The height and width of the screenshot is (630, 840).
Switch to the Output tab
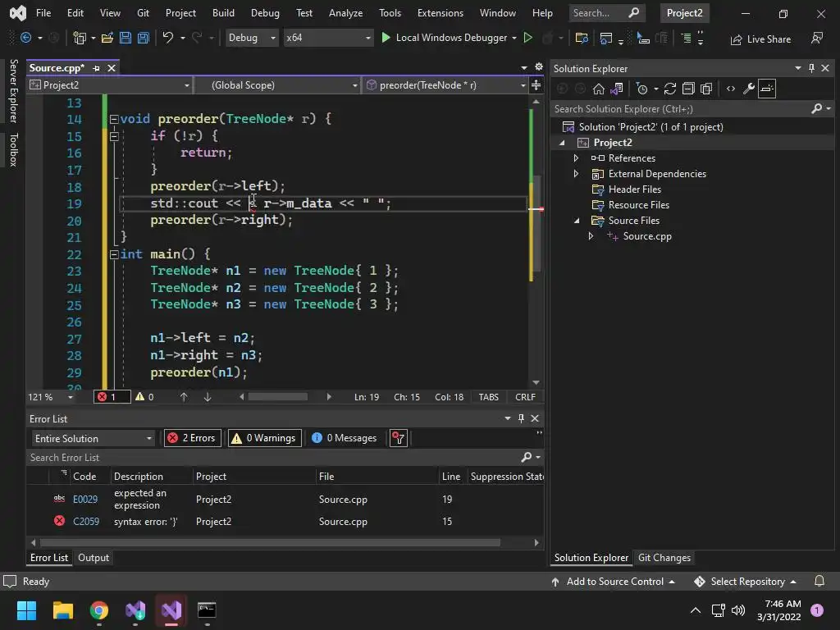[94, 558]
